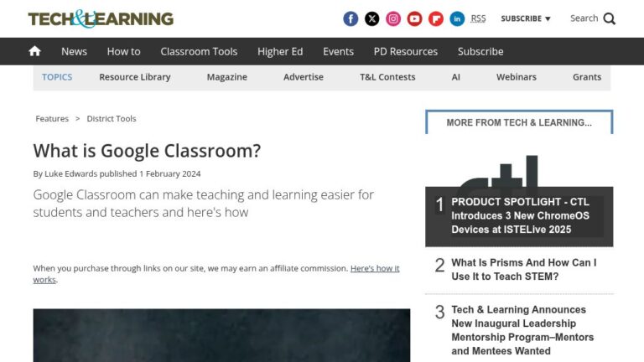Open the Instagram social icon
The image size is (644, 362).
pyautogui.click(x=393, y=19)
